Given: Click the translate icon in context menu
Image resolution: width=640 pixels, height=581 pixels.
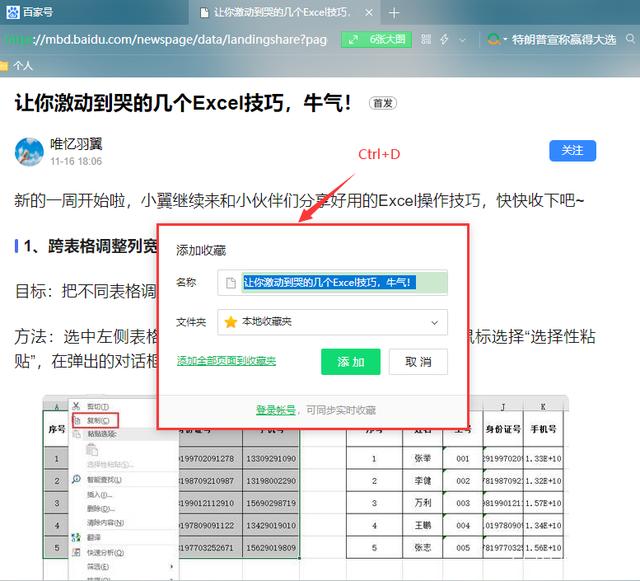Looking at the screenshot, I should pyautogui.click(x=76, y=537).
